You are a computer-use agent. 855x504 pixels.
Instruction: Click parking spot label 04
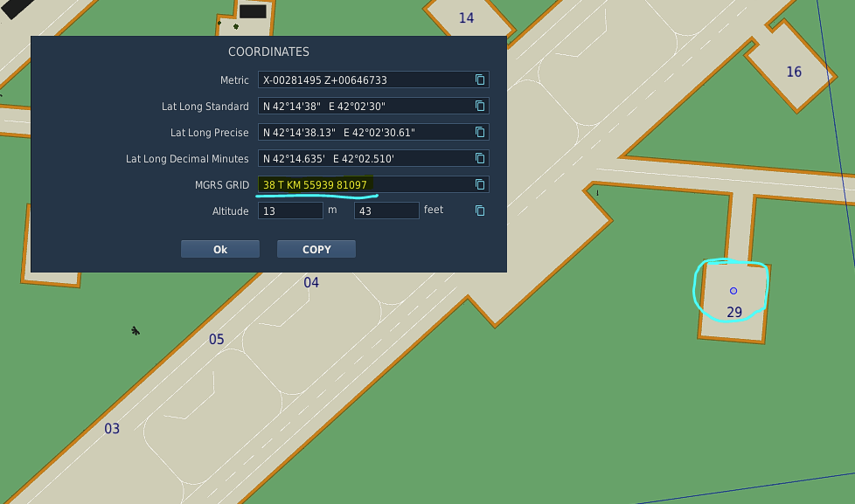coord(311,283)
